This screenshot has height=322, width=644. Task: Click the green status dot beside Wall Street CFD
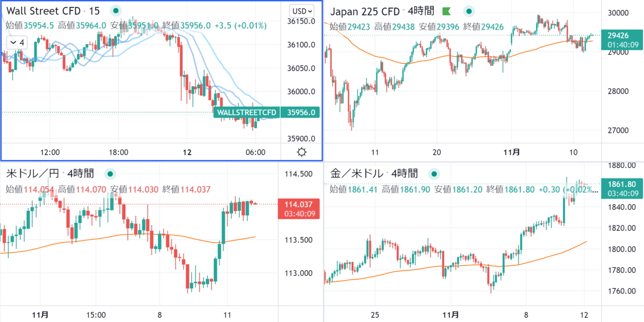tap(116, 11)
